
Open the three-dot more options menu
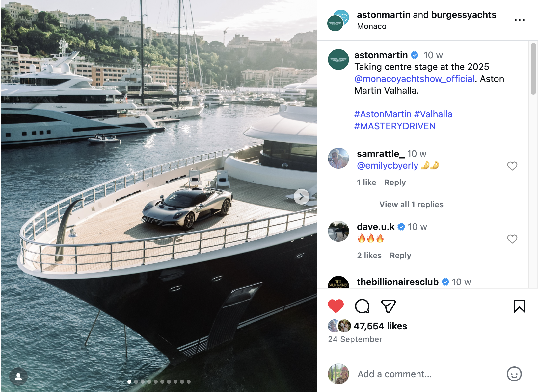(519, 20)
